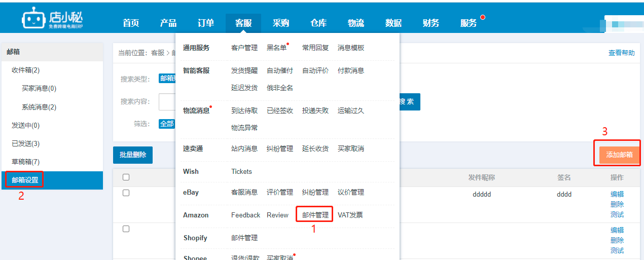Open the 客服 navigation tab

(x=243, y=23)
